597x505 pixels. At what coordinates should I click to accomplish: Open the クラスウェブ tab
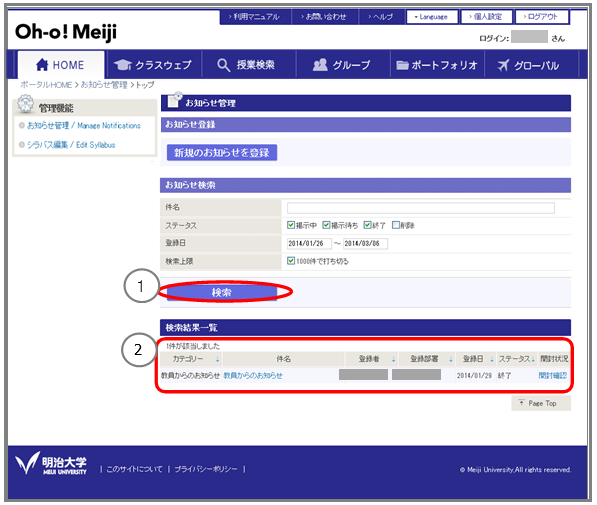153,65
